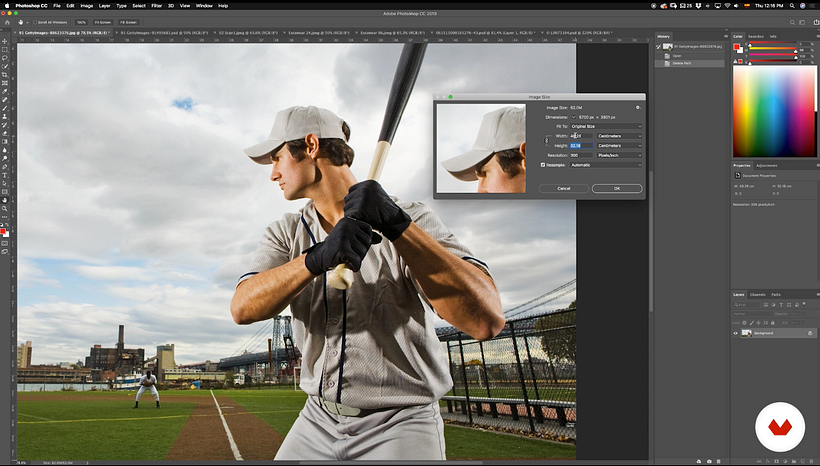Click the Fit Screen button

102,22
